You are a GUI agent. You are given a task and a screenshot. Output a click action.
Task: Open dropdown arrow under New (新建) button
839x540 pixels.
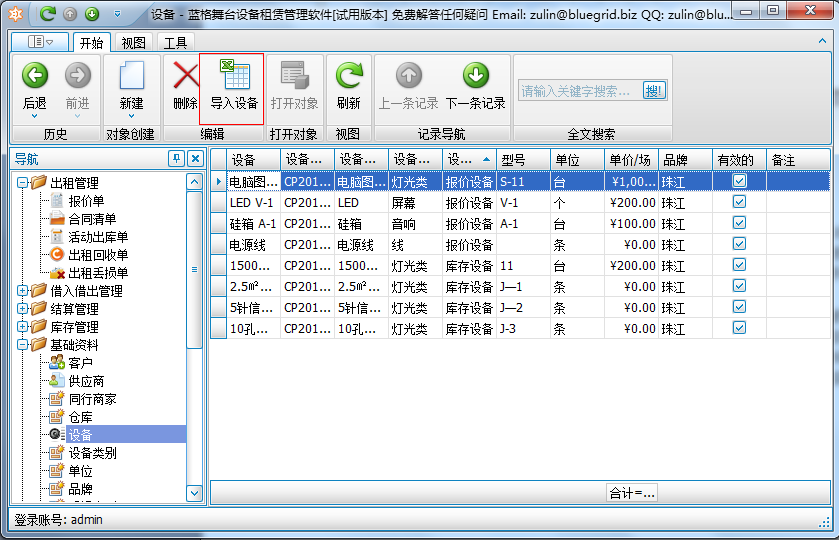(x=131, y=117)
